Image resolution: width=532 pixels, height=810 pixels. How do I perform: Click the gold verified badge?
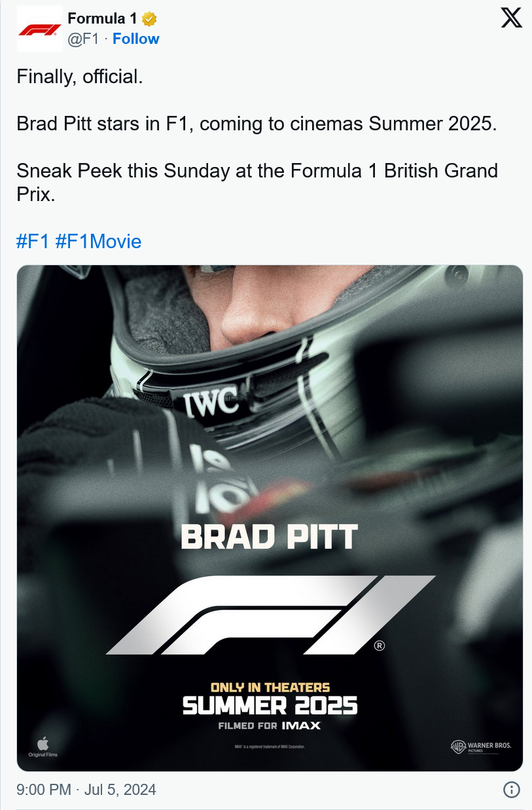pos(150,19)
